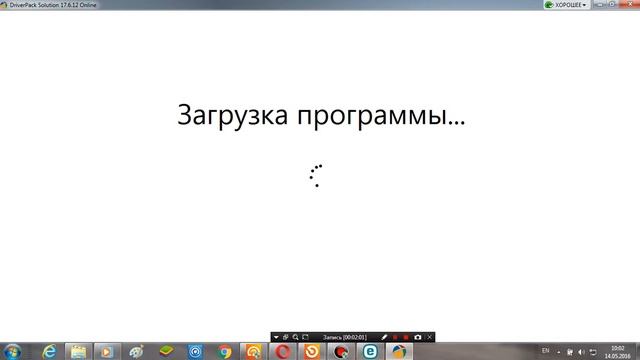640x360 pixels.
Task: Show hidden tray icons arrow
Action: click(559, 352)
